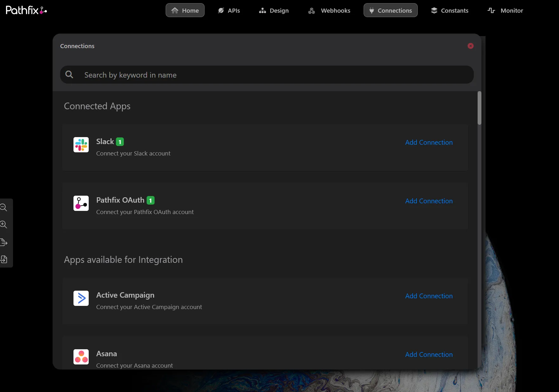Click the Active Campaign title
Viewport: 559px width, 392px height.
click(125, 295)
